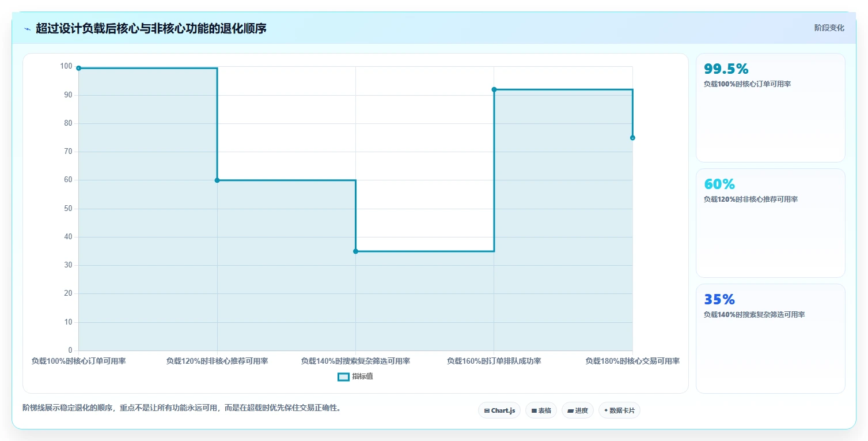Click the card caption 负载120%时非核心推荐可用率
Screen dimensions: 868x441
(x=751, y=199)
